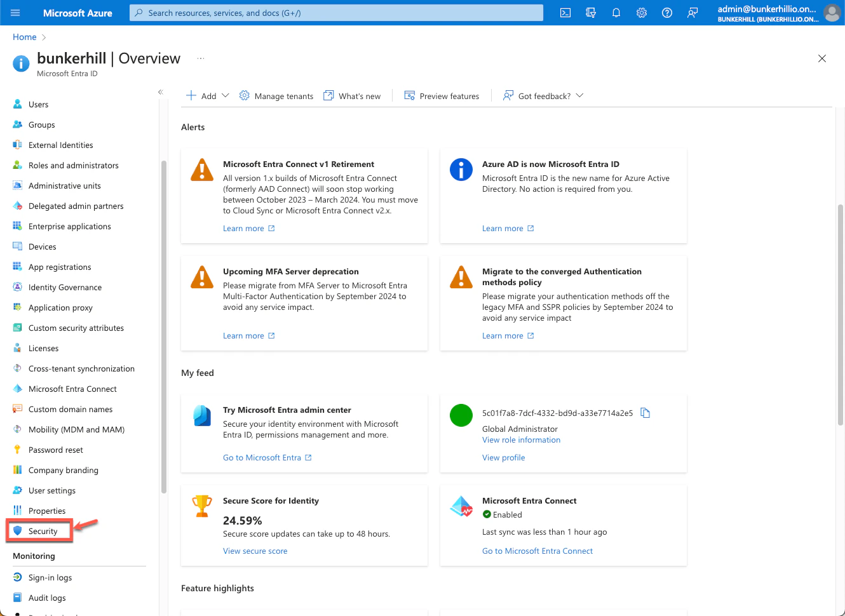Open portal settings gear
845x616 pixels.
tap(642, 13)
